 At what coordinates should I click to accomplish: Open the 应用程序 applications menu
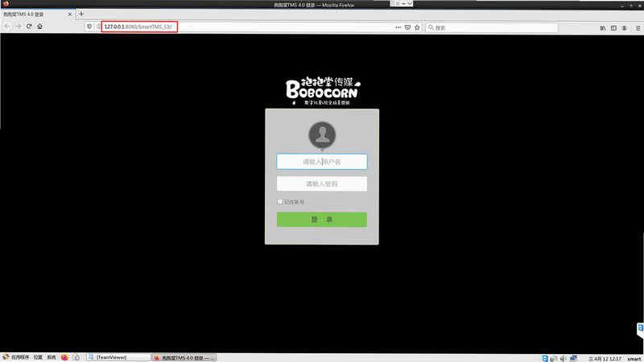click(15, 357)
